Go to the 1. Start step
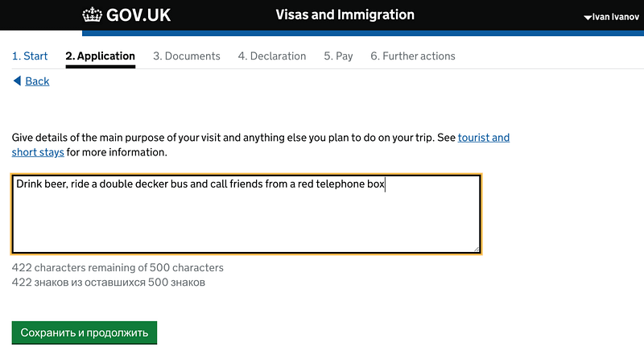Viewport: 644px width, 355px height. (x=30, y=56)
